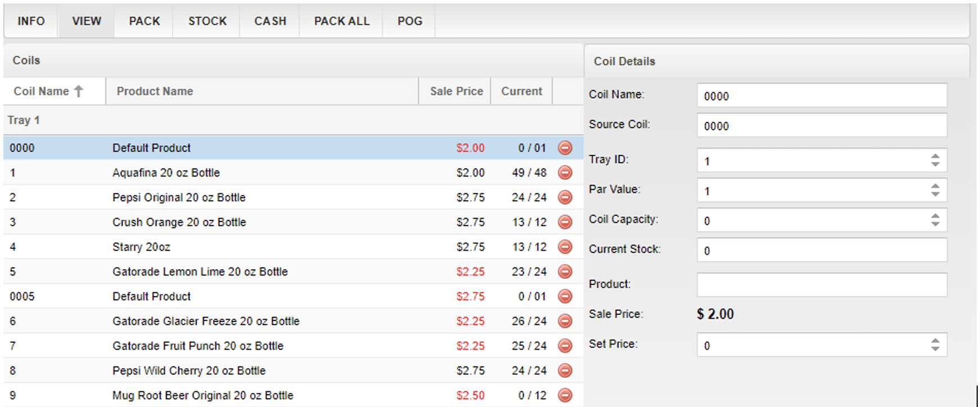Select the Gatorade Lemon Lime 20 oz Bottle row
980x407 pixels.
click(x=293, y=272)
